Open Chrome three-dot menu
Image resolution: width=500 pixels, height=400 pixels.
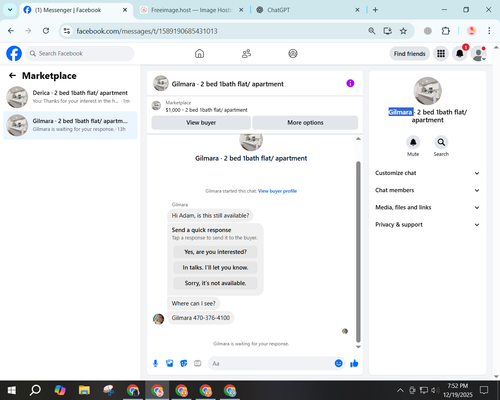tap(489, 31)
